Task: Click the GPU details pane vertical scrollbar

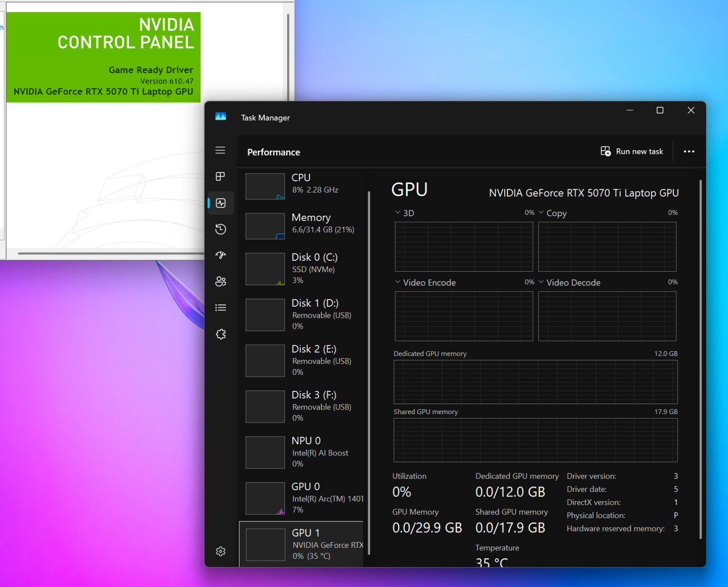Action: [701, 359]
